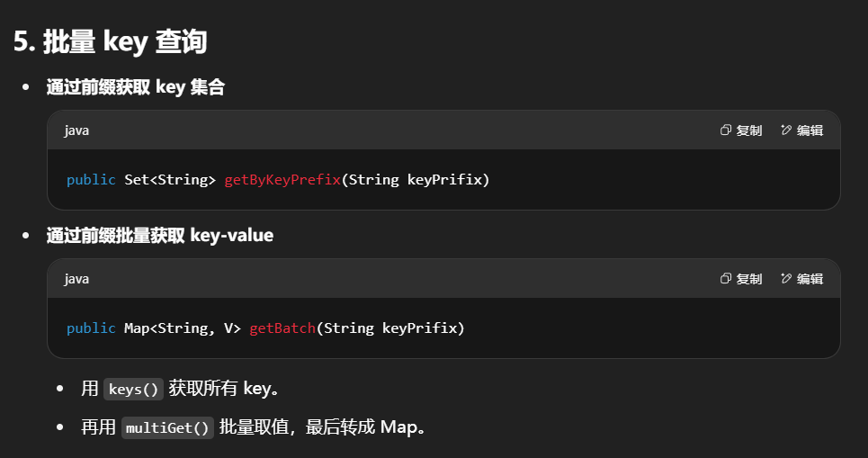Image resolution: width=868 pixels, height=458 pixels.
Task: Click bullet text "通过前缀获取 key 集合"
Action: pos(135,87)
